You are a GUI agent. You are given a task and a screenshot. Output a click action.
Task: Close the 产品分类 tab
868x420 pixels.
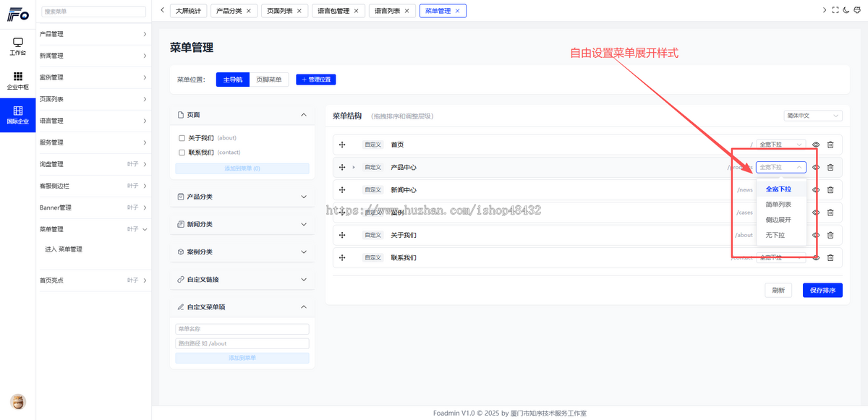[249, 11]
